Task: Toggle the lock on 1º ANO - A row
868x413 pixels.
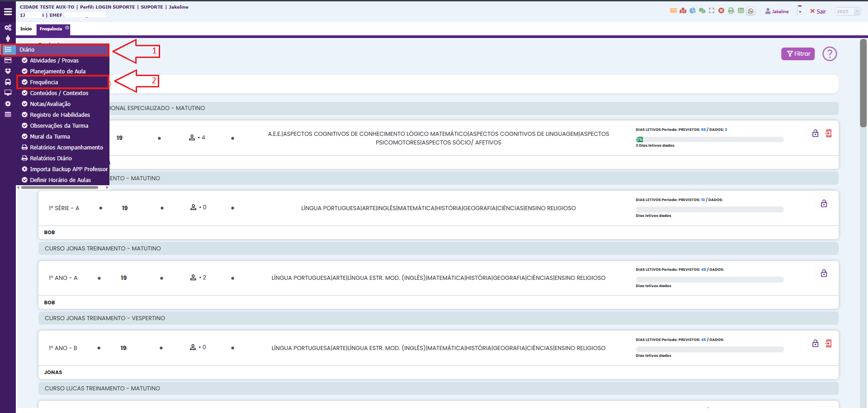Action: pyautogui.click(x=824, y=274)
